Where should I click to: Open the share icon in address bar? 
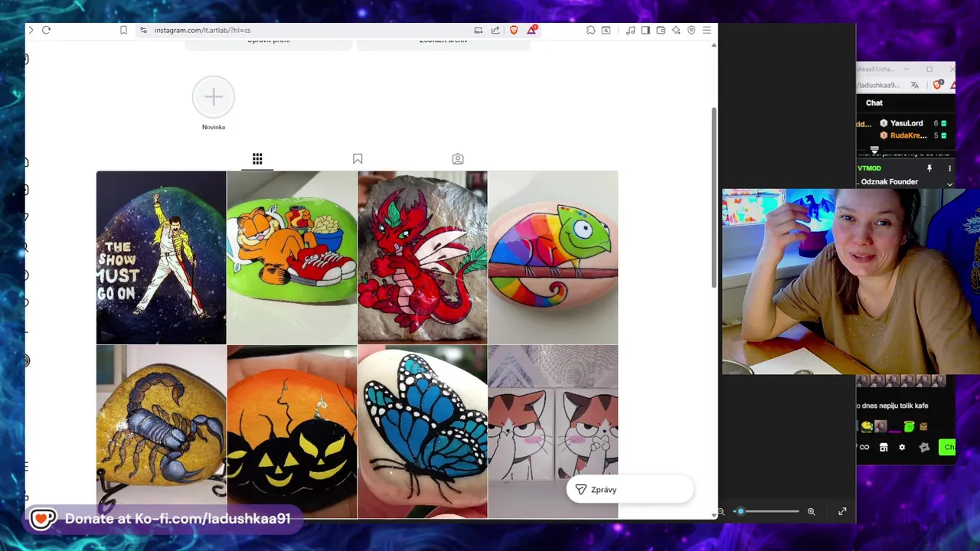click(495, 30)
